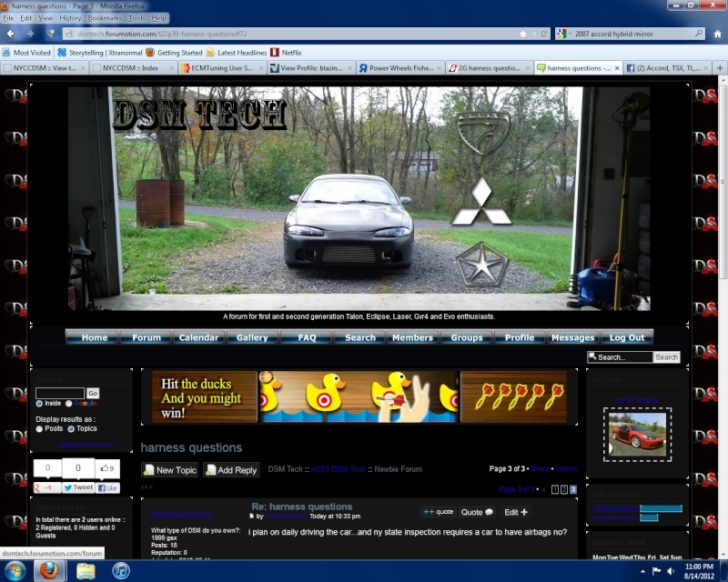Open Firefox from the taskbar

tap(49, 570)
